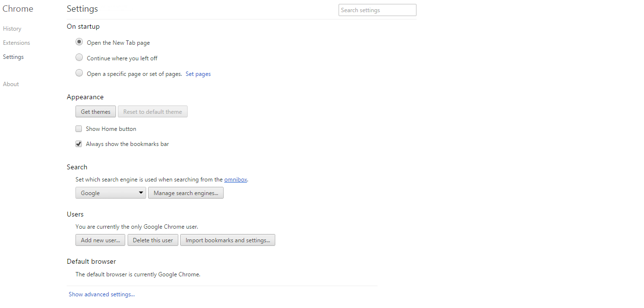Screen dimensions: 644x308
Task: Choose 'Open a specific page or set of pages'
Action: 79,73
